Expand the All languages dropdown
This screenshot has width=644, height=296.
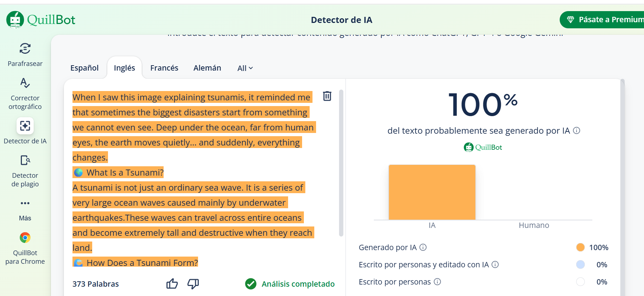(x=245, y=68)
